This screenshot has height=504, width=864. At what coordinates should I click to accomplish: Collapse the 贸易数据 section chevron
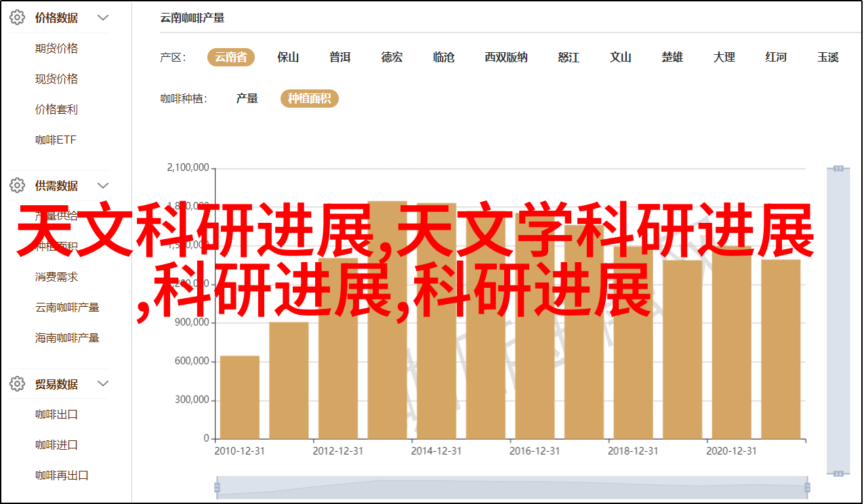103,384
